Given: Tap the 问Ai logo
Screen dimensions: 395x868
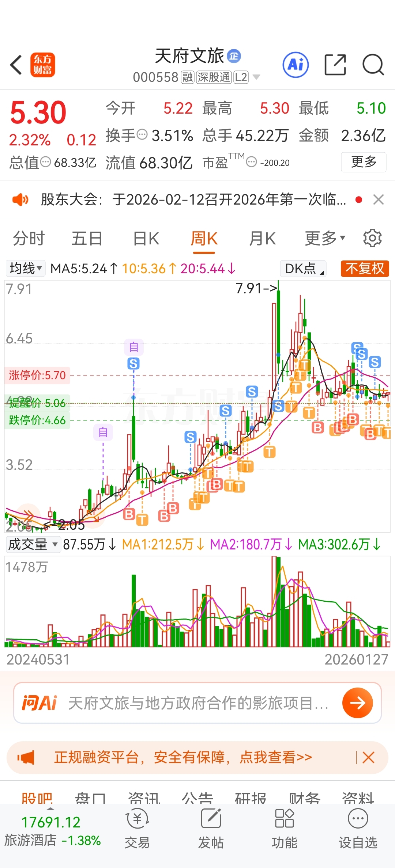Looking at the screenshot, I should [39, 703].
